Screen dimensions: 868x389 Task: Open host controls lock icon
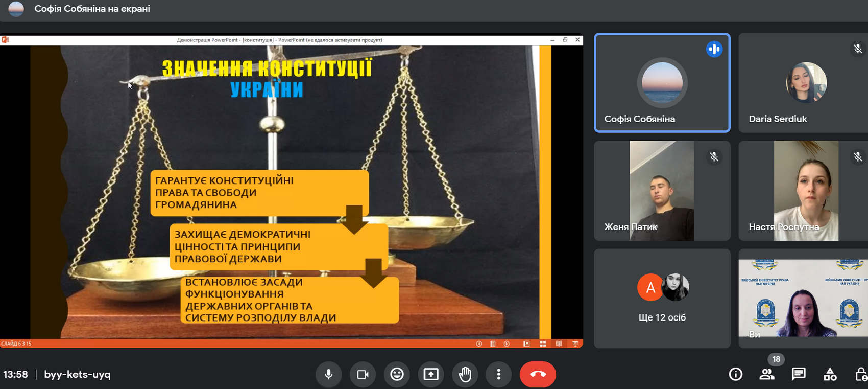point(861,374)
